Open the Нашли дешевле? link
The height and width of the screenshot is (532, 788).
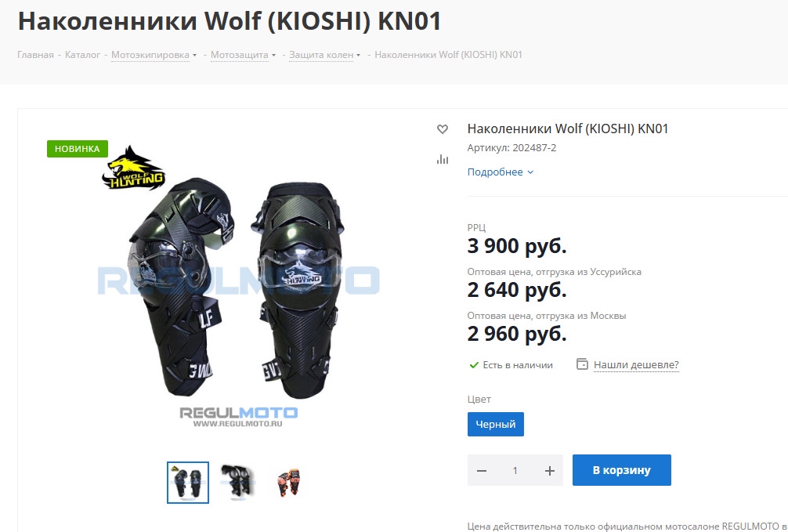636,364
